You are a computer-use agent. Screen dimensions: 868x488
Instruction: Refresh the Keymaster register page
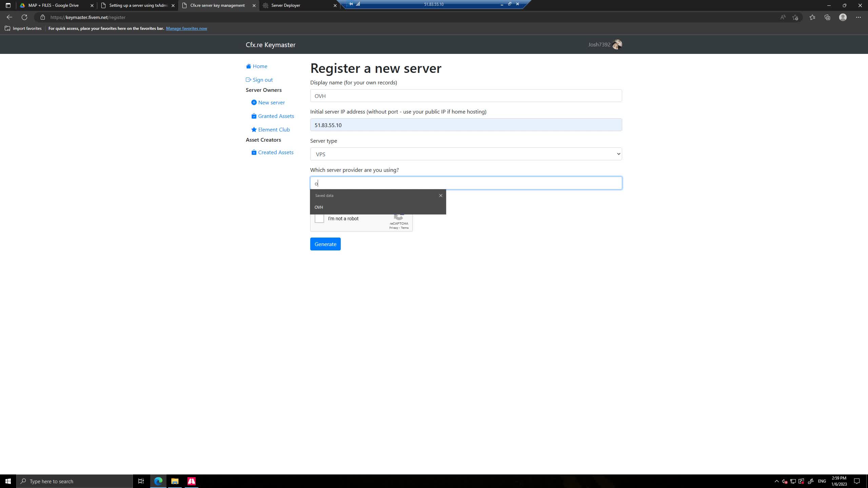[24, 17]
